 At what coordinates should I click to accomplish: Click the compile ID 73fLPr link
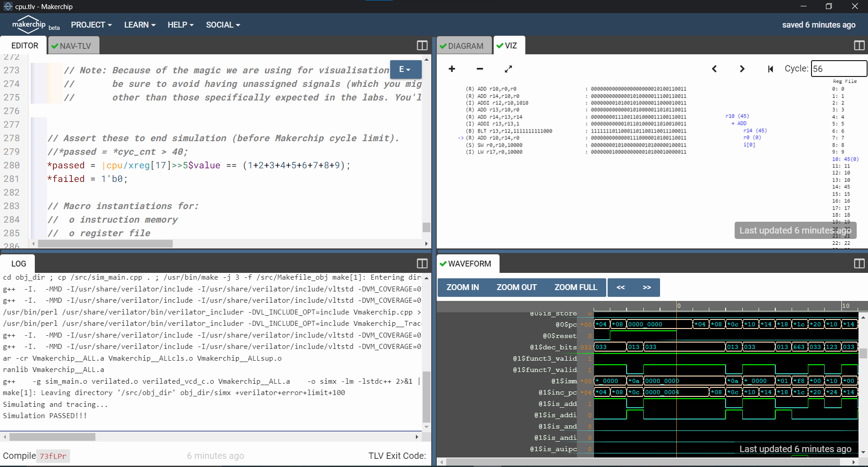tap(53, 456)
